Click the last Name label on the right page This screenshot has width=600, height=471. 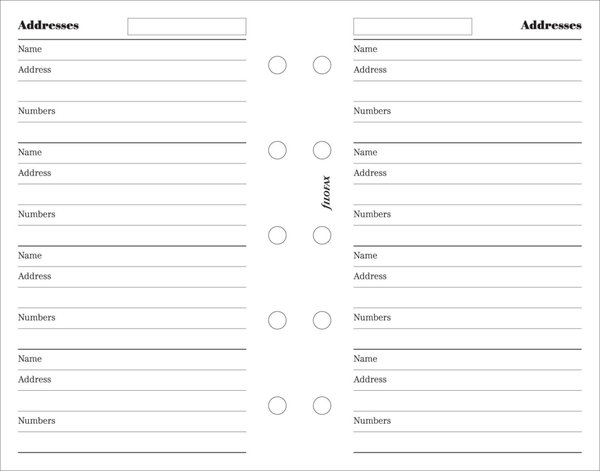pyautogui.click(x=365, y=359)
